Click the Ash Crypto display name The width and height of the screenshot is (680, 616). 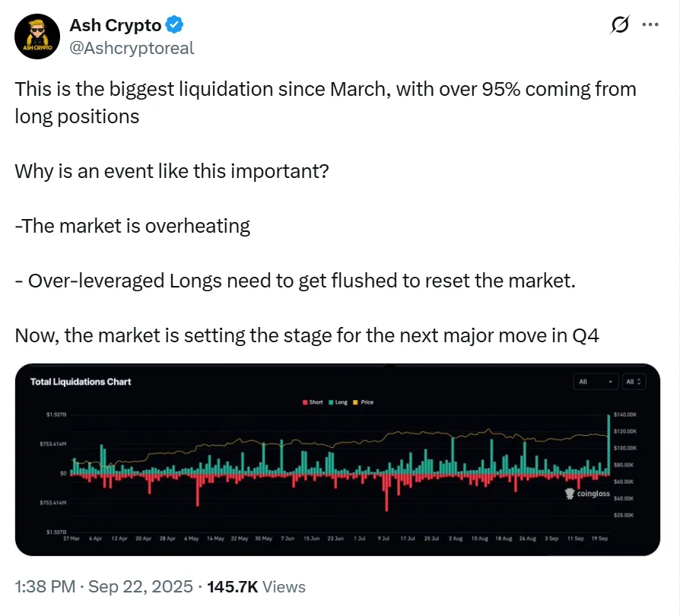tap(115, 25)
